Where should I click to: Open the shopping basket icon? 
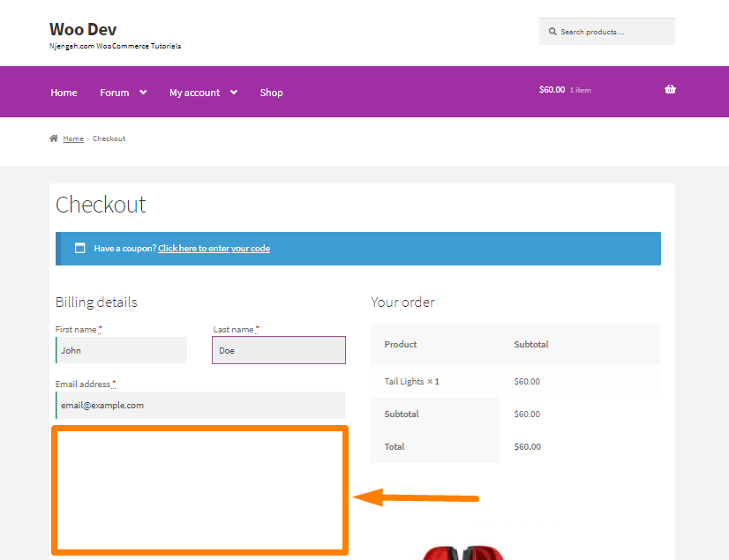click(x=670, y=89)
